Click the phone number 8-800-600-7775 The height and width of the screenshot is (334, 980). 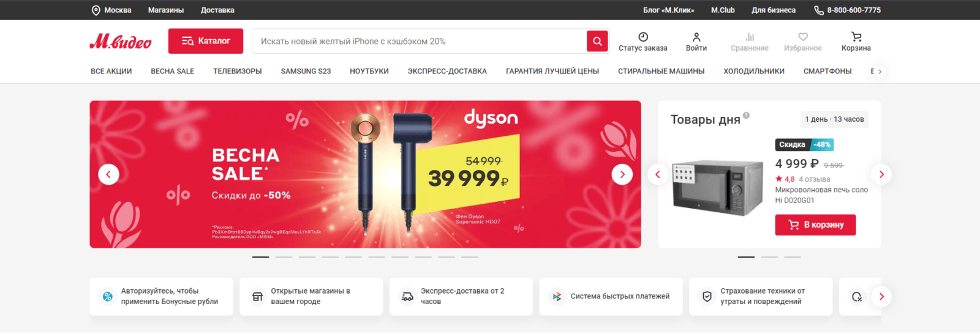pos(854,10)
